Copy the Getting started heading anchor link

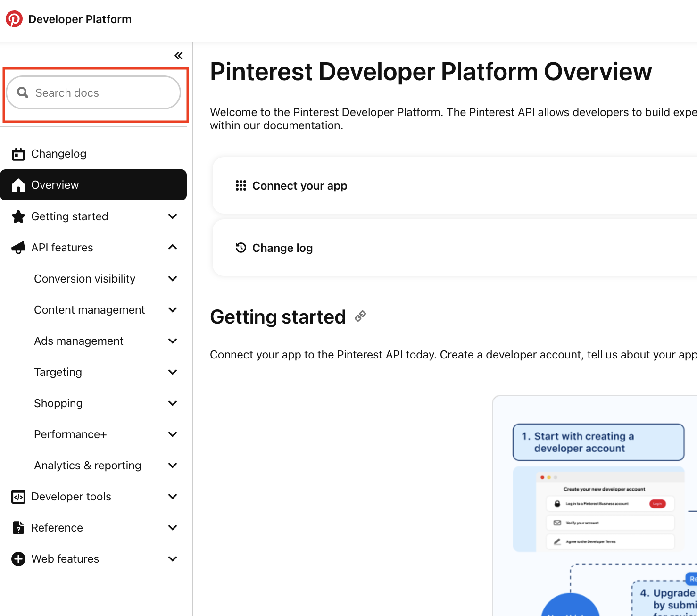pyautogui.click(x=360, y=316)
